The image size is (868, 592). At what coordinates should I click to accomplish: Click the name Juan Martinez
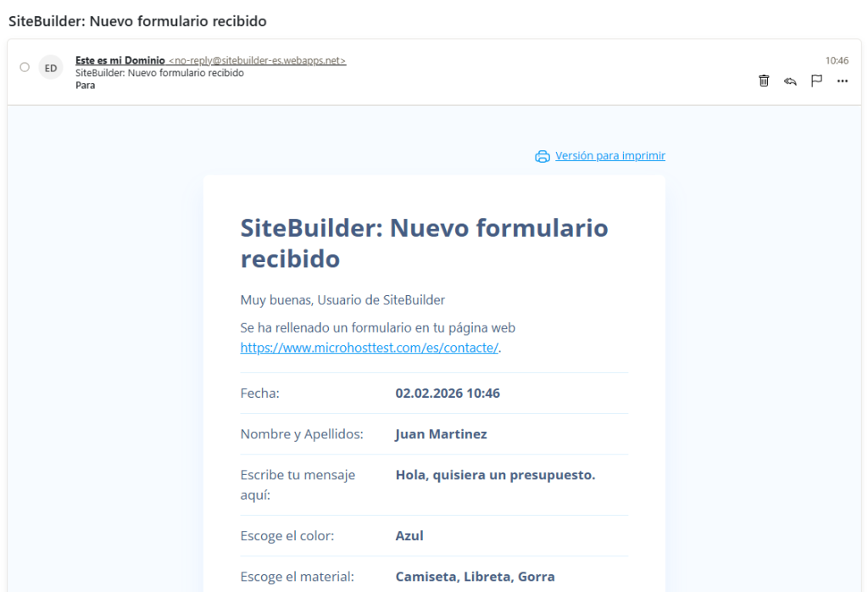point(441,434)
